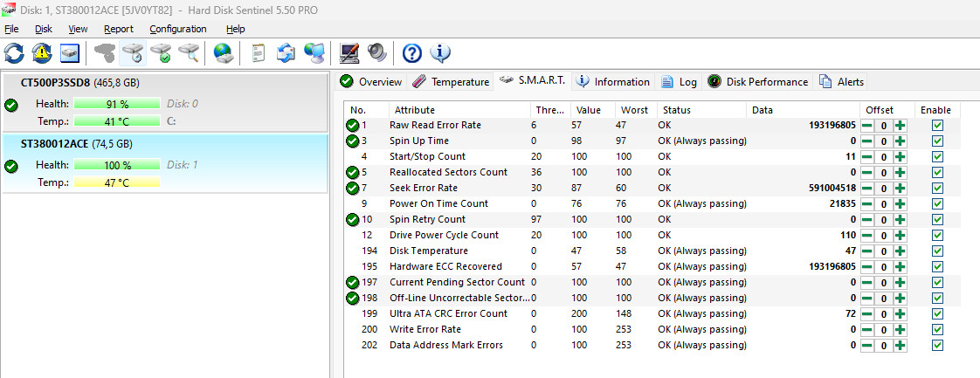Click the globe with disk toolbar icon
This screenshot has width=980, height=378.
[224, 53]
